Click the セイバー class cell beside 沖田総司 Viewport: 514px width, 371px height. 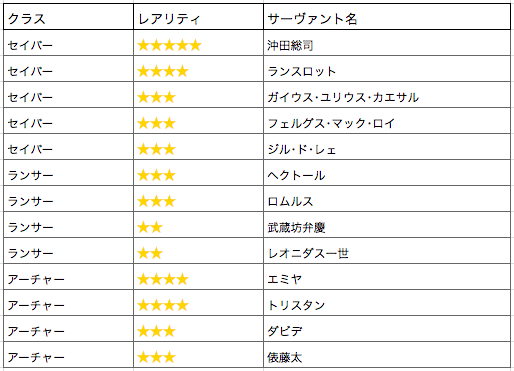(68, 43)
